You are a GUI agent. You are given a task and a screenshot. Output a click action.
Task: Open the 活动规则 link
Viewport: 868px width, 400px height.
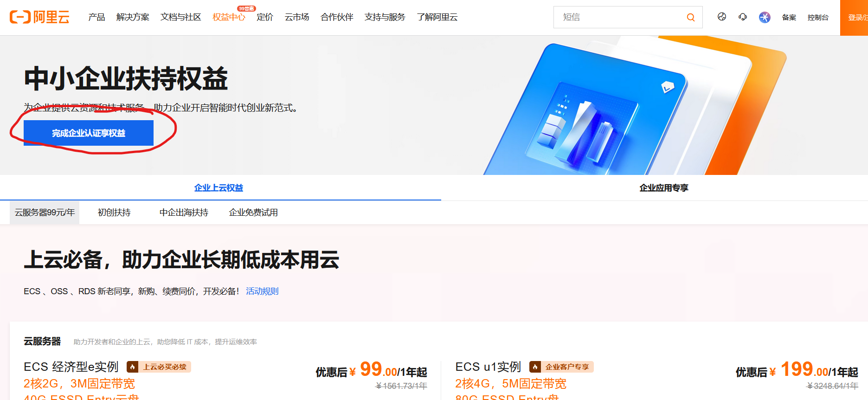262,291
